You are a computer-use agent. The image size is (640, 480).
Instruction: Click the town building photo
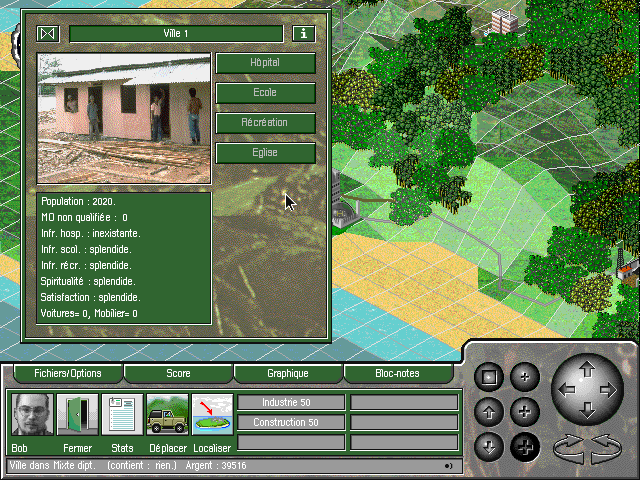pyautogui.click(x=124, y=118)
